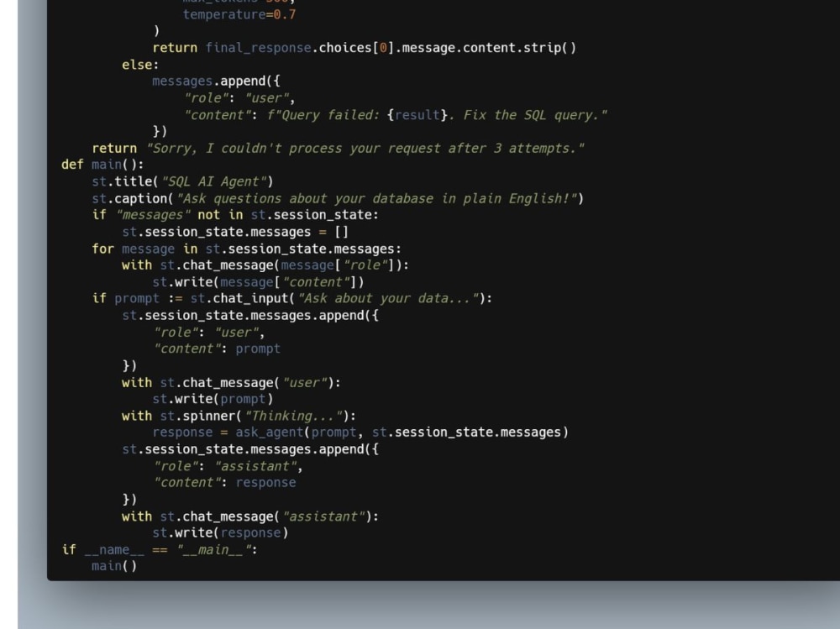Click the "Query failed" content string line
The width and height of the screenshot is (840, 629).
pyautogui.click(x=396, y=115)
